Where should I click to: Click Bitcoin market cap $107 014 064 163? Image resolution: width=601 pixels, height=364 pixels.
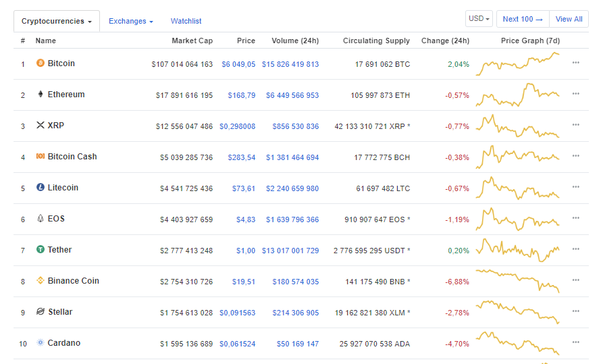coord(182,64)
